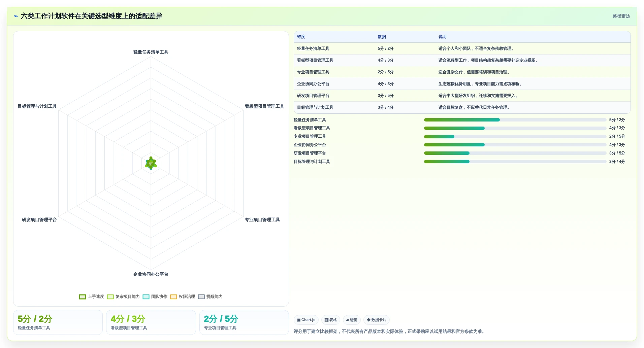Click the 说明 column header

tap(443, 37)
